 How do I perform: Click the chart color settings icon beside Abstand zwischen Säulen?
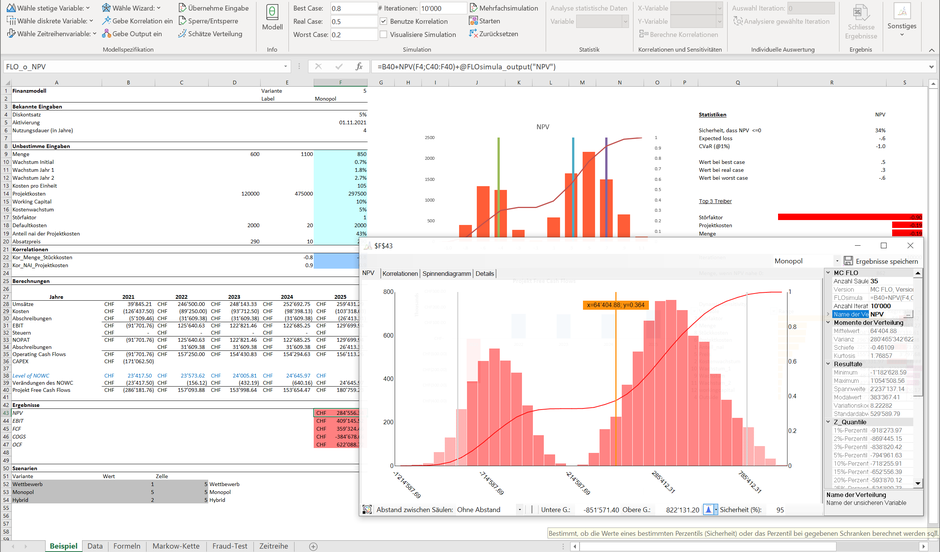click(x=367, y=509)
